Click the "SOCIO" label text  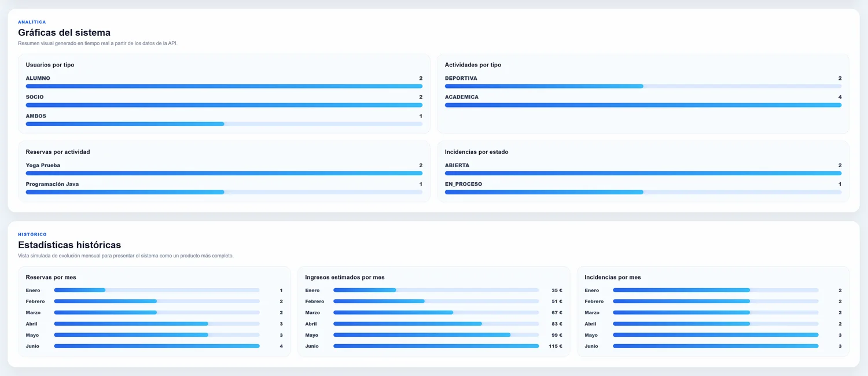[x=35, y=97]
